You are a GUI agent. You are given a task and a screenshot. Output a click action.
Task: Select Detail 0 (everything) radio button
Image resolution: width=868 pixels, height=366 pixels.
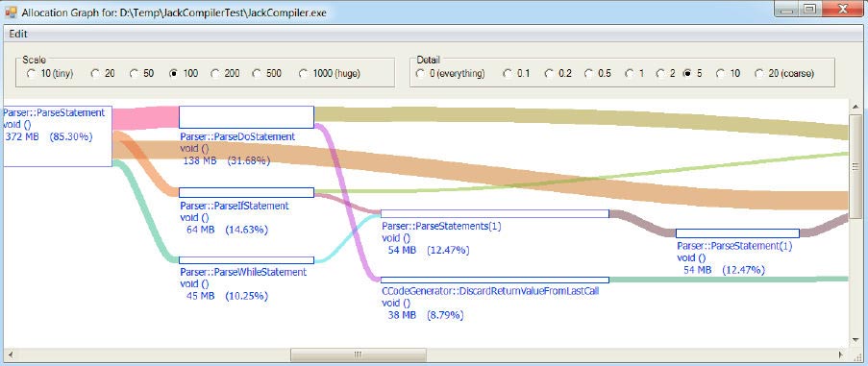(421, 74)
